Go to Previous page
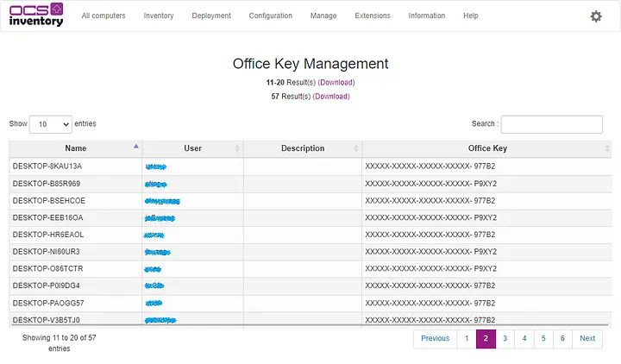Image resolution: width=621 pixels, height=364 pixels. coord(435,339)
